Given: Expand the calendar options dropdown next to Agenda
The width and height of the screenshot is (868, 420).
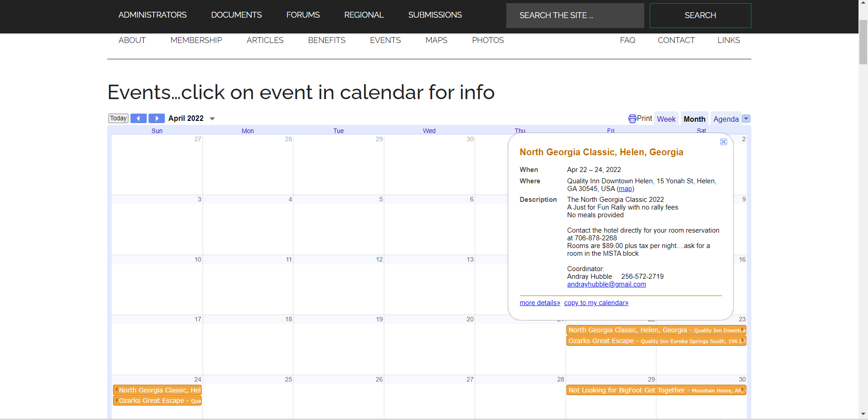Looking at the screenshot, I should point(746,119).
